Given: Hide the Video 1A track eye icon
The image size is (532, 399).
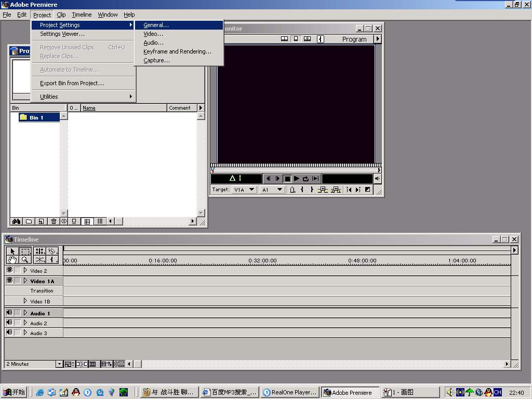Looking at the screenshot, I should click(9, 280).
